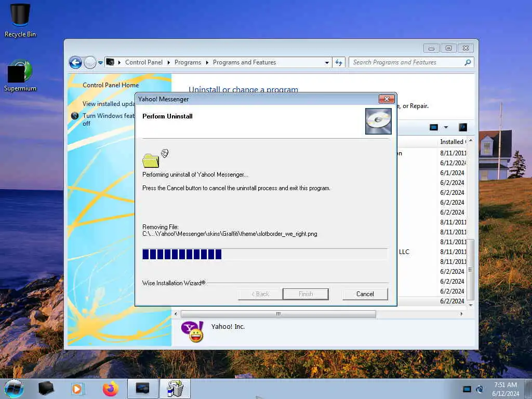Click the Programs and Features breadcrumb
This screenshot has width=532, height=399.
(244, 62)
